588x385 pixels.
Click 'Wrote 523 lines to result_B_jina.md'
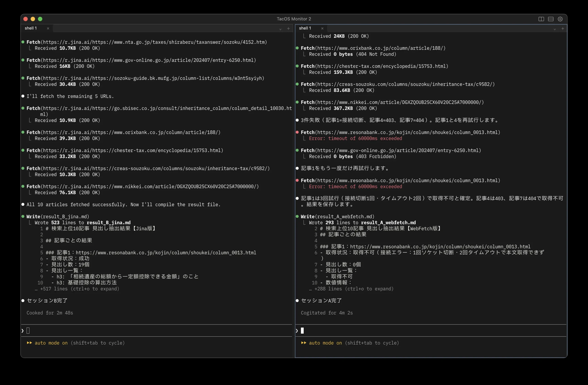(82, 222)
